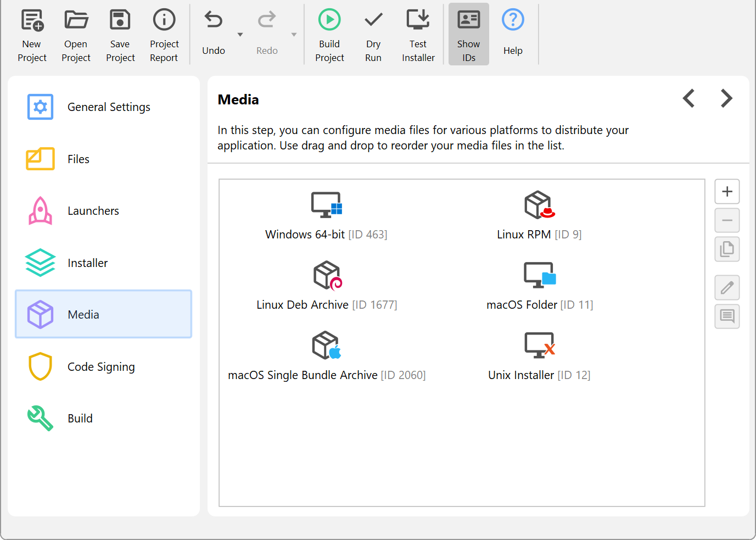Expand the Undo history dropdown arrow
Viewport: 756px width, 540px height.
[x=240, y=35]
